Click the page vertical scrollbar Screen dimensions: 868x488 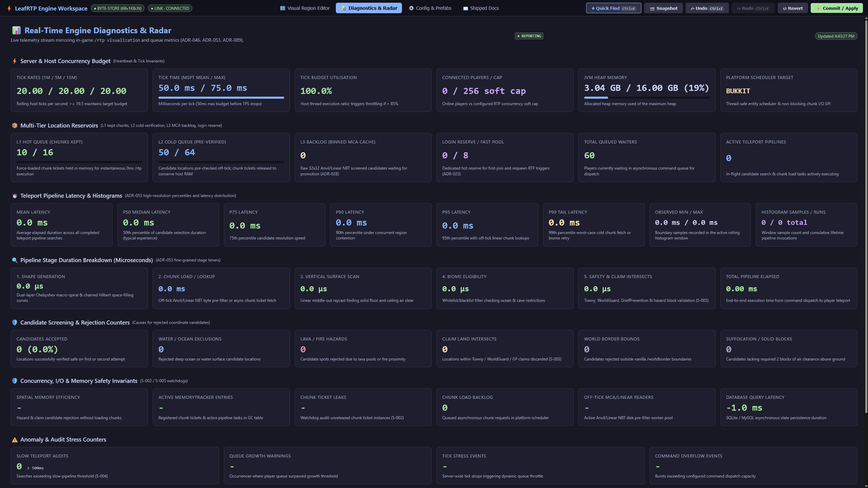[866, 217]
